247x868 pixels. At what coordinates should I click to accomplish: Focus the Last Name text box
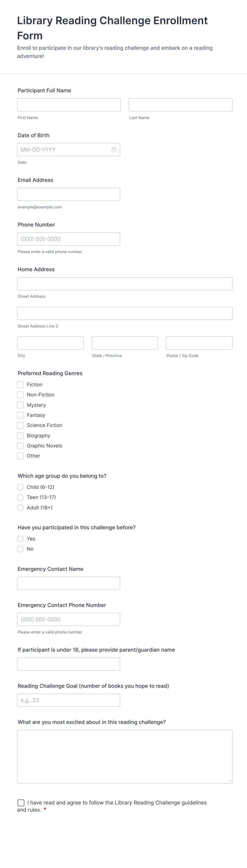(x=180, y=105)
